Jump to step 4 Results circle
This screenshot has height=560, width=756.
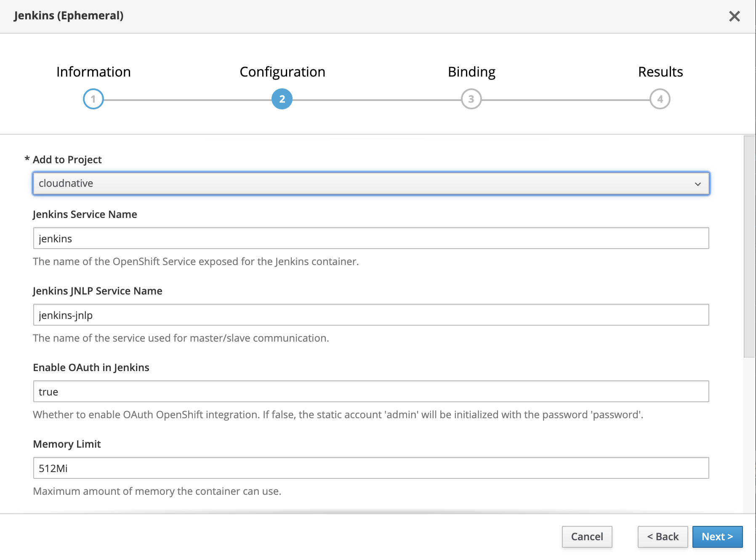(x=660, y=99)
